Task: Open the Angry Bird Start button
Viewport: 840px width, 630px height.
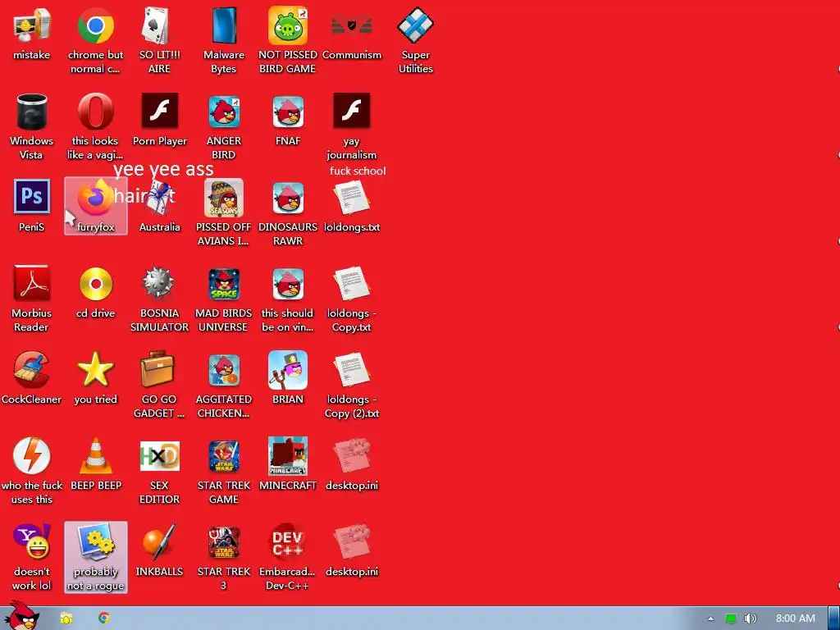Action: pos(21,616)
